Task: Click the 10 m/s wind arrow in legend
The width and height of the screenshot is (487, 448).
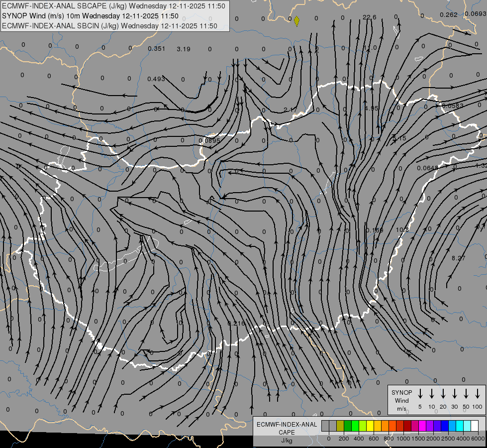Action: coord(431,393)
